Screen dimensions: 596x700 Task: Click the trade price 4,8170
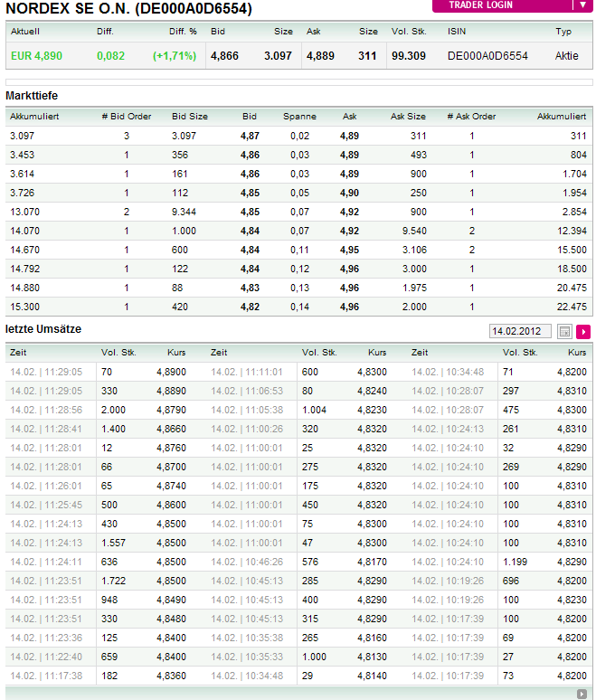click(372, 562)
